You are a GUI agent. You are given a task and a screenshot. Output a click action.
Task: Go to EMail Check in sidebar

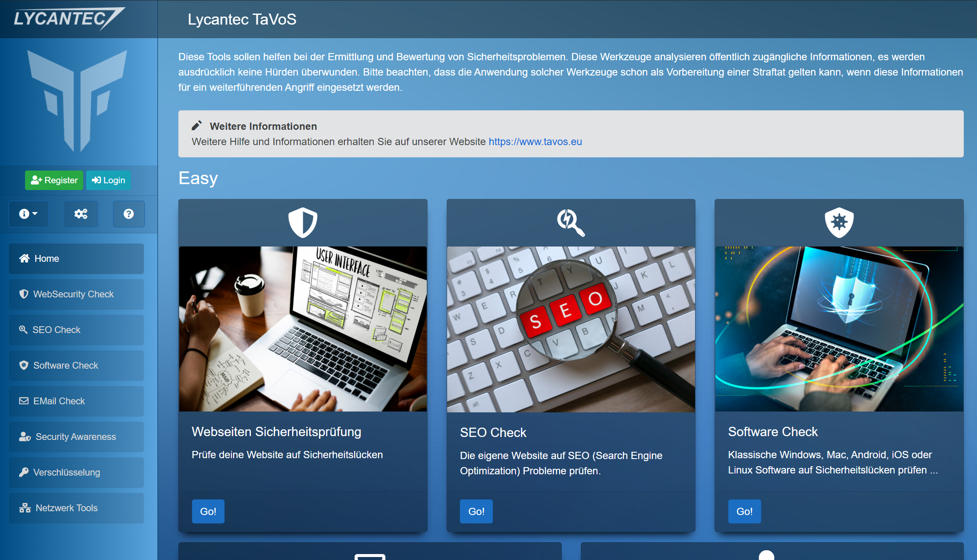[76, 401]
